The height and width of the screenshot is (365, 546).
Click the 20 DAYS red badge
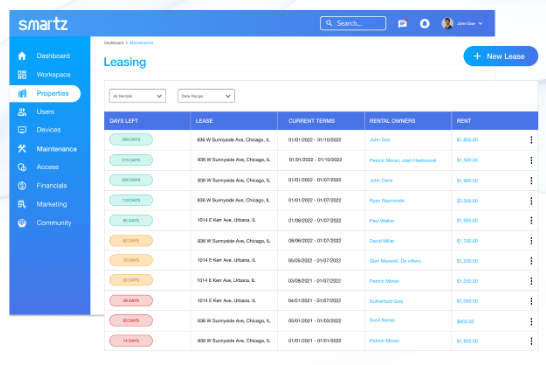[x=131, y=320]
